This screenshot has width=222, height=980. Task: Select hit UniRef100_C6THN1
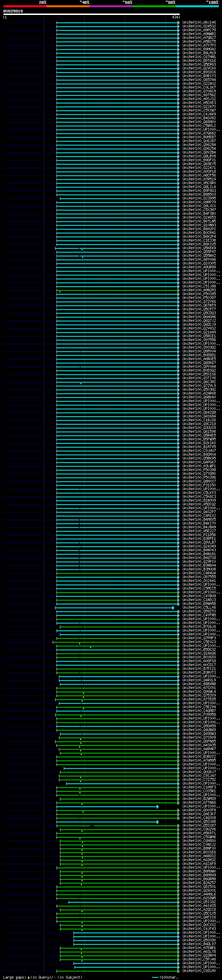[x=199, y=57]
